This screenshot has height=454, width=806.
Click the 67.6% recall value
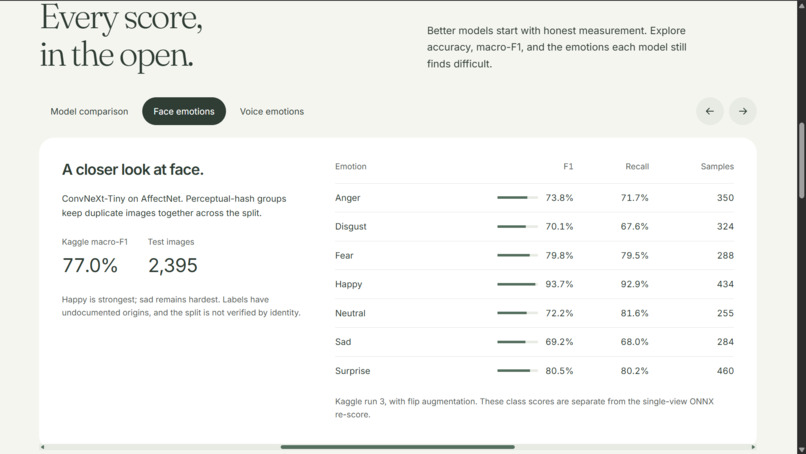[634, 227]
